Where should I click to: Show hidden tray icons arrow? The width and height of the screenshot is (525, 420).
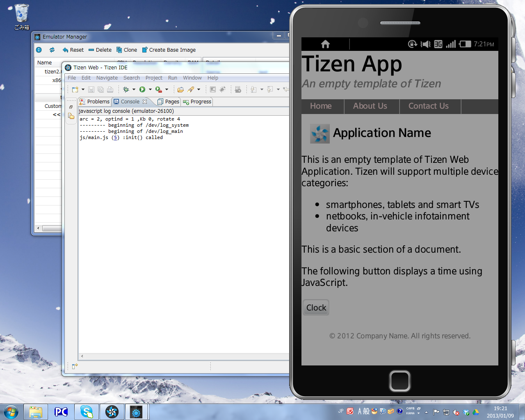426,412
